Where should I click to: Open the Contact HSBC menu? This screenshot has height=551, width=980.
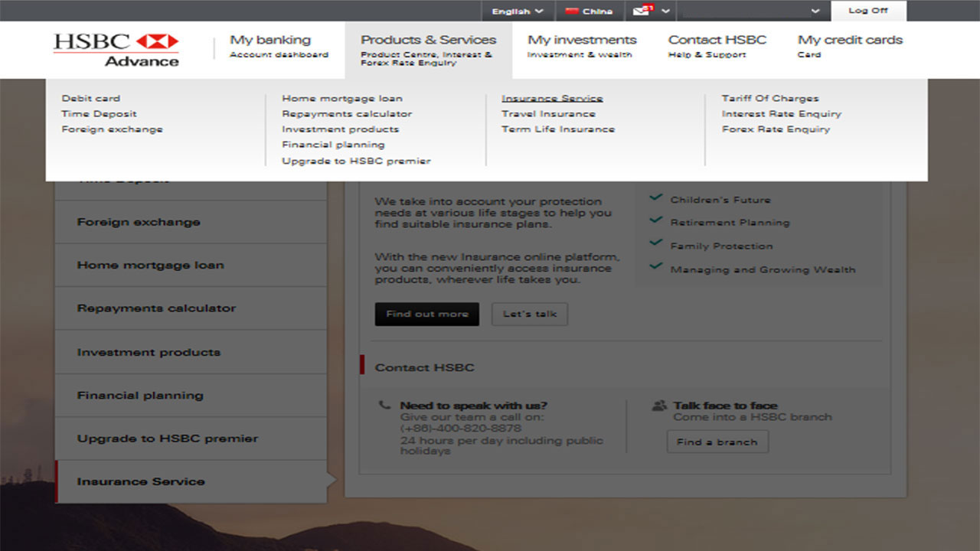coord(717,46)
